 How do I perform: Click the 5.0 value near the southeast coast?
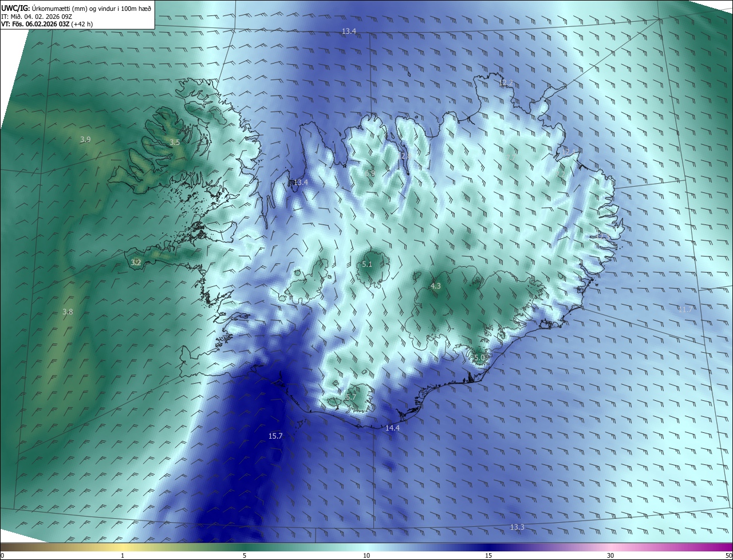[479, 358]
